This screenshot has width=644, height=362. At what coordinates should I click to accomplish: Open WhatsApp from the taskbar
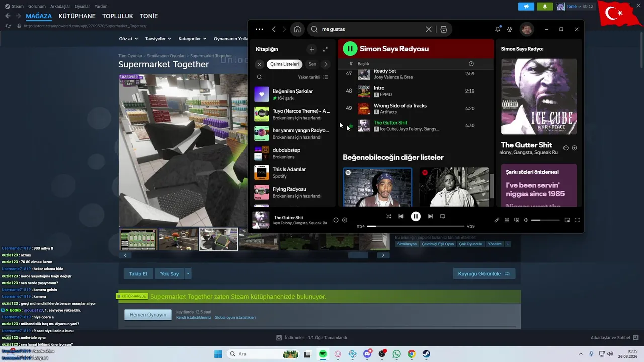pos(396,354)
